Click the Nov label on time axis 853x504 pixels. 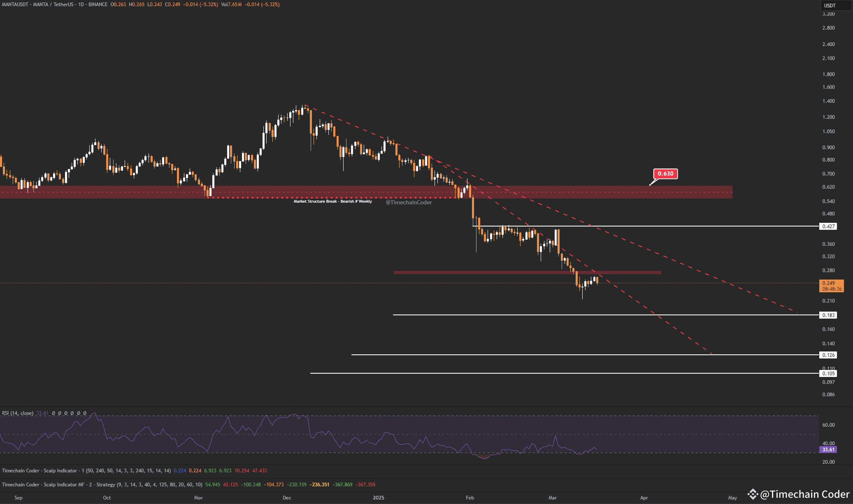click(x=198, y=498)
